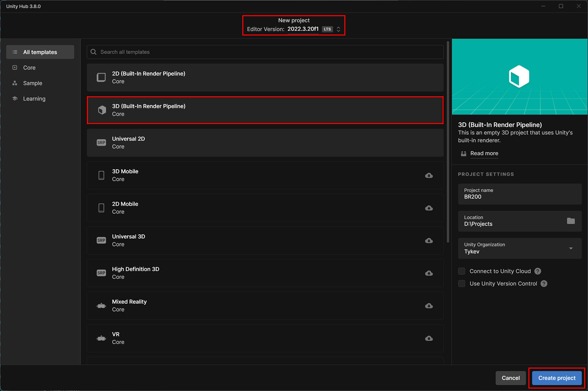588x391 pixels.
Task: Click the Search all templates field
Action: tap(265, 52)
